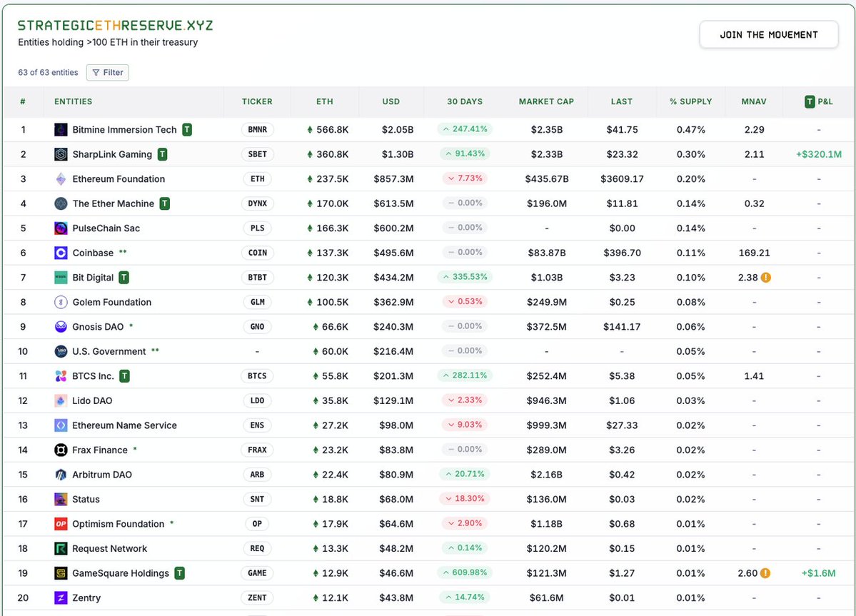Click the T badge in P&L column header

point(810,101)
